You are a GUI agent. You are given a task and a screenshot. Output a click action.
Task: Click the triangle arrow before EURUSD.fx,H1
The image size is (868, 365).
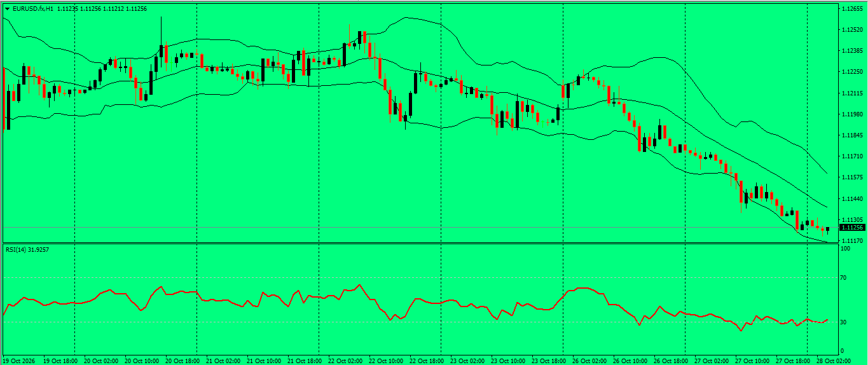pos(7,9)
